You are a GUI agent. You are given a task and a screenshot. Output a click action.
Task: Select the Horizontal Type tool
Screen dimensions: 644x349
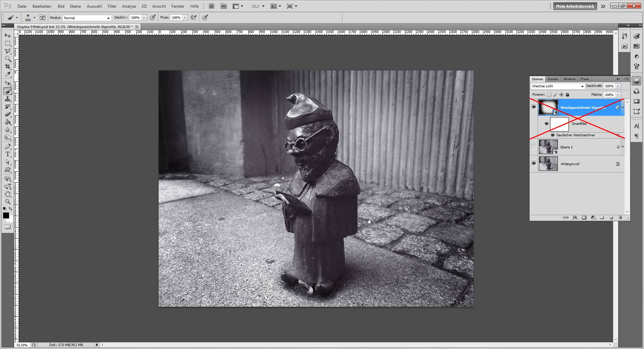click(7, 154)
